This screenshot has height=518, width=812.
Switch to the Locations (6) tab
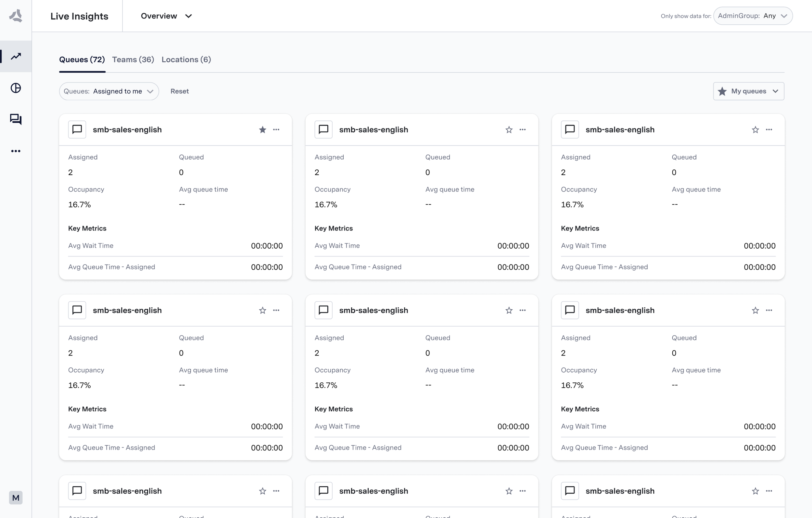[186, 60]
